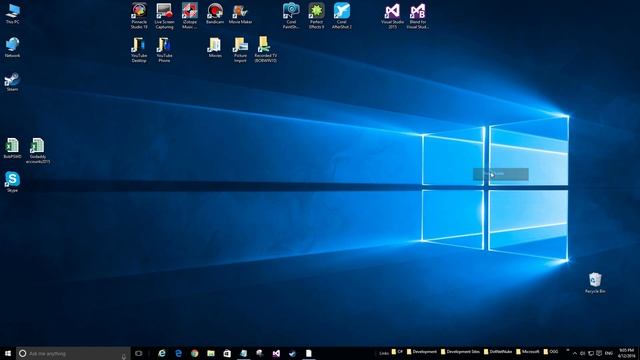Select the YouTube Desktop folder shortcut
This screenshot has height=360, width=640.
(x=139, y=49)
